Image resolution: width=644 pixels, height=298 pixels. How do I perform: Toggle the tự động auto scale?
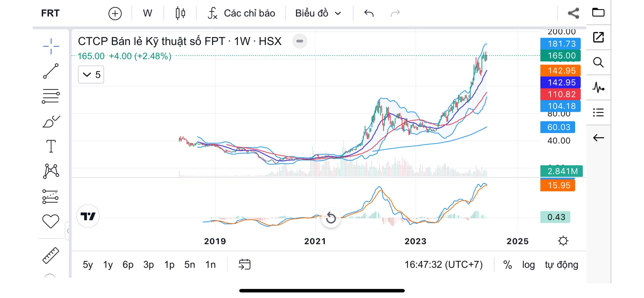(561, 265)
